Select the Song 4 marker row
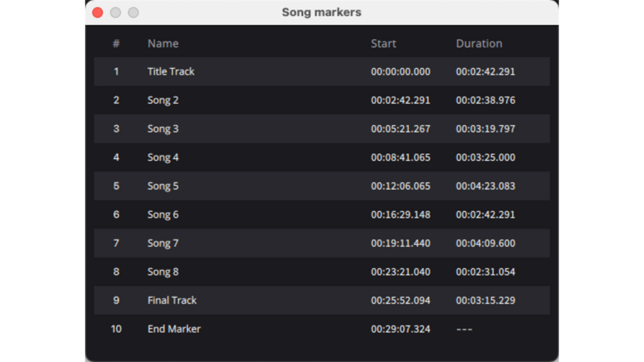The image size is (644, 362). [x=250, y=157]
